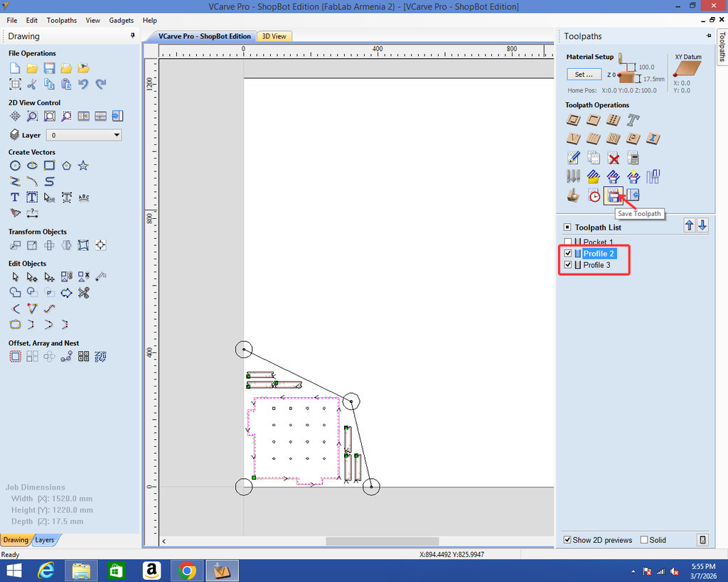Select the Draw Text tool

click(x=15, y=198)
